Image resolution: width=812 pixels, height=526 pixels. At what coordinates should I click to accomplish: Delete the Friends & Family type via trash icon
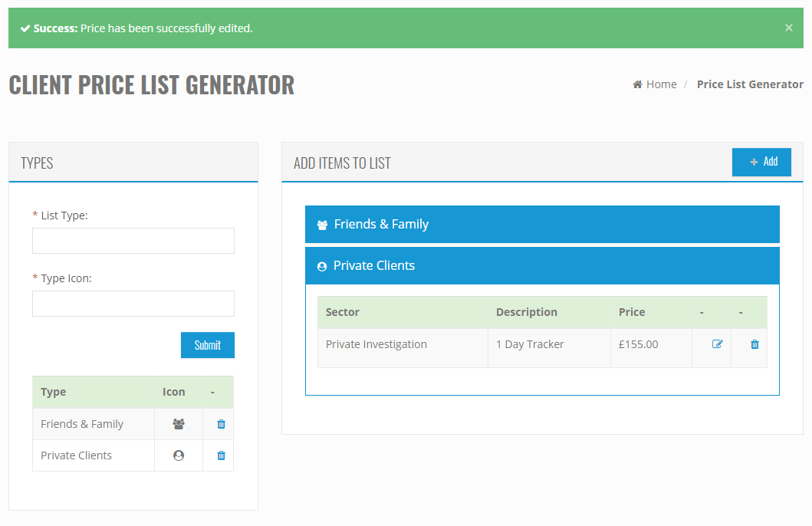pyautogui.click(x=219, y=423)
